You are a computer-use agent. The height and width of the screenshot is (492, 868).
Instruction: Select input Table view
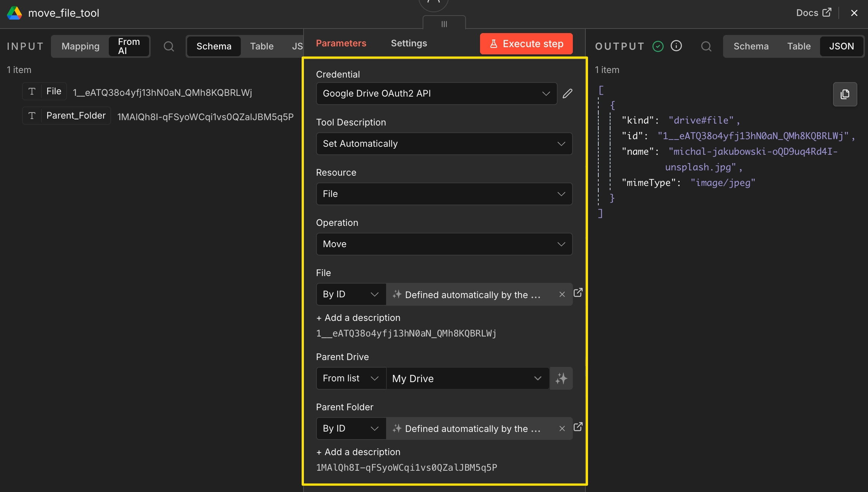pos(262,46)
